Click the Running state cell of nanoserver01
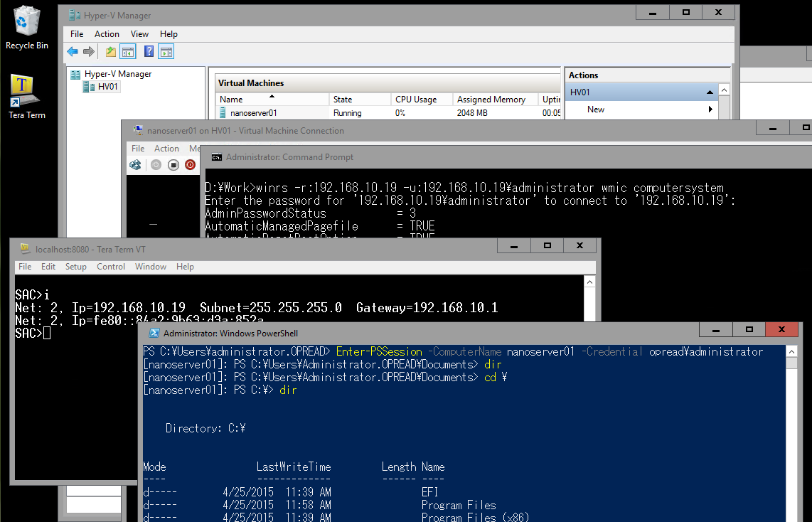 (348, 113)
